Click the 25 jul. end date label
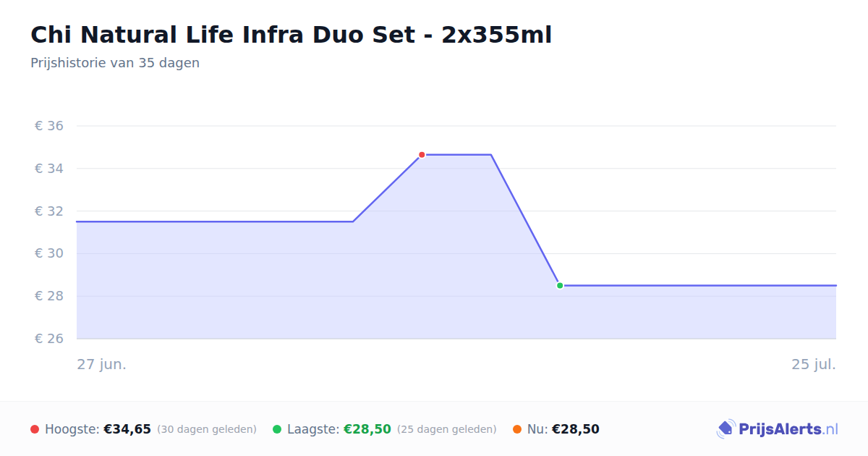The image size is (868, 456). 814,364
